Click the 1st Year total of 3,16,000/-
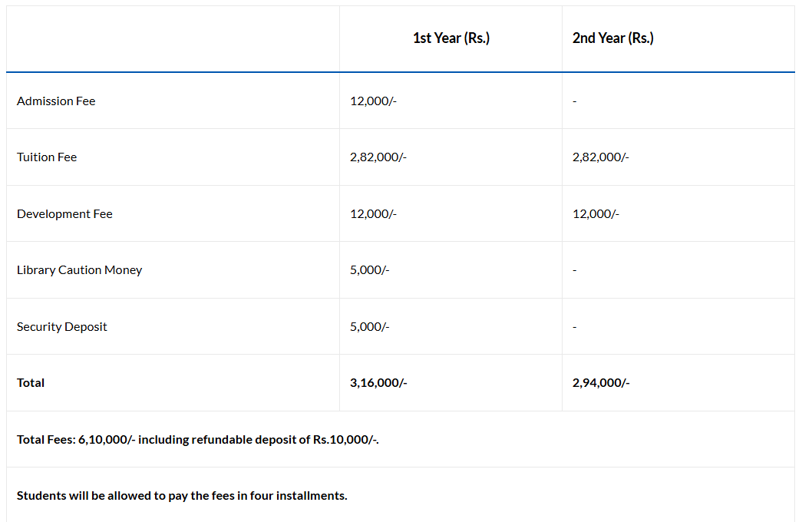 378,383
